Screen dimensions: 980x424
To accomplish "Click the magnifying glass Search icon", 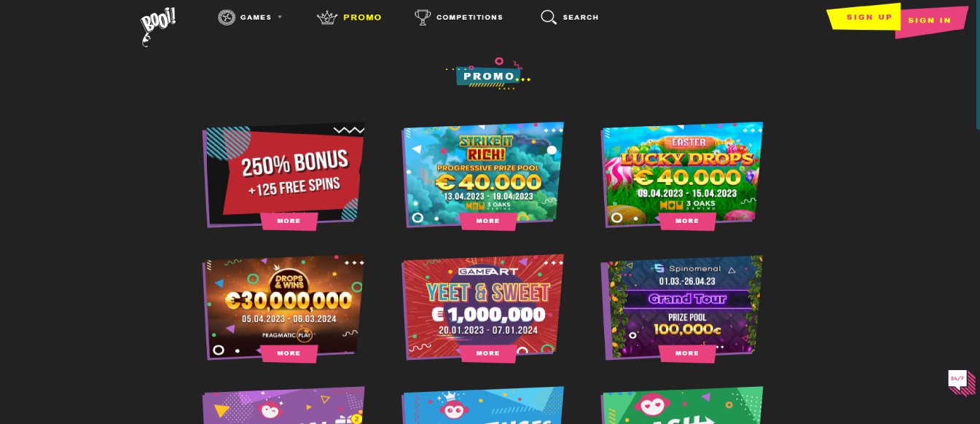I will pos(549,17).
